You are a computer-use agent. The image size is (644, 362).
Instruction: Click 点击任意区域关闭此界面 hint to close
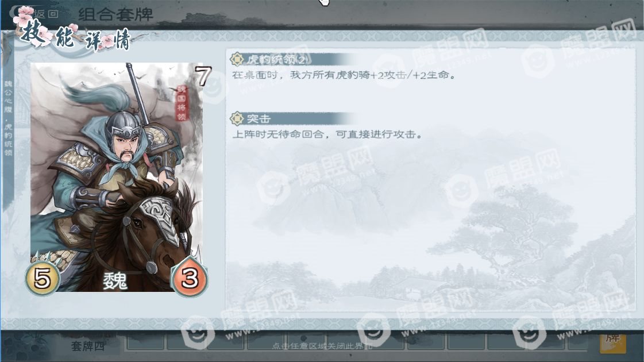point(322,346)
